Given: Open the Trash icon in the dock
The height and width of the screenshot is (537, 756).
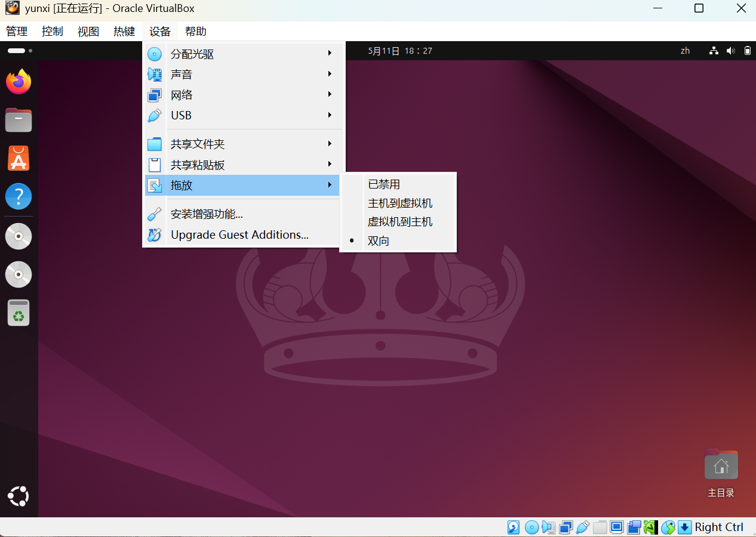Looking at the screenshot, I should click(19, 313).
